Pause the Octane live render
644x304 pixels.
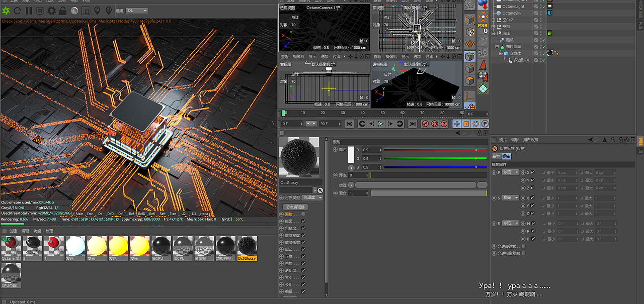[x=29, y=11]
